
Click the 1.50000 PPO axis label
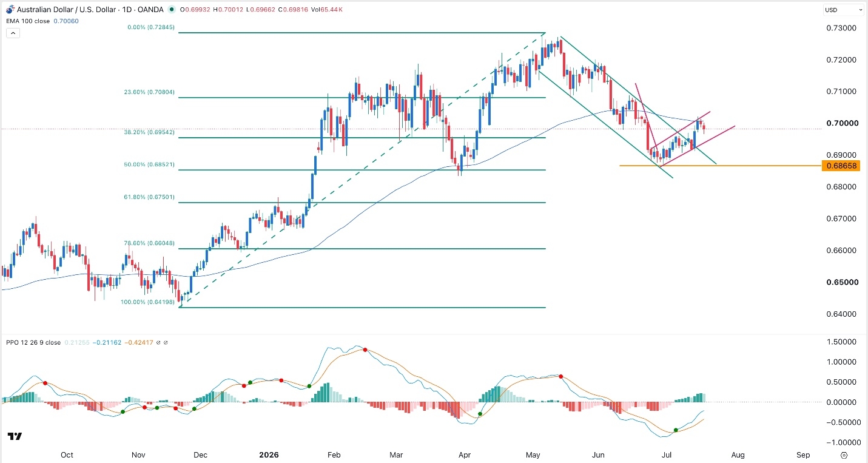(x=841, y=342)
